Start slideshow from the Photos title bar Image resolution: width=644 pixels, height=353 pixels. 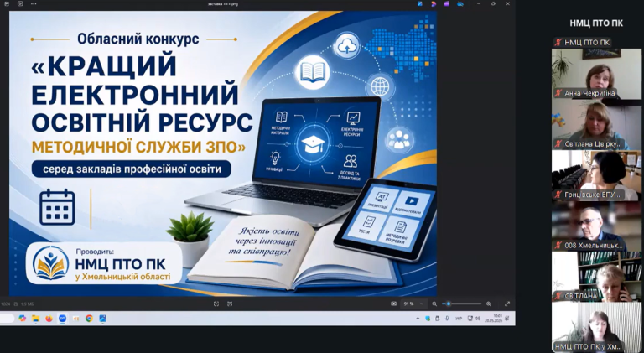tap(20, 3)
